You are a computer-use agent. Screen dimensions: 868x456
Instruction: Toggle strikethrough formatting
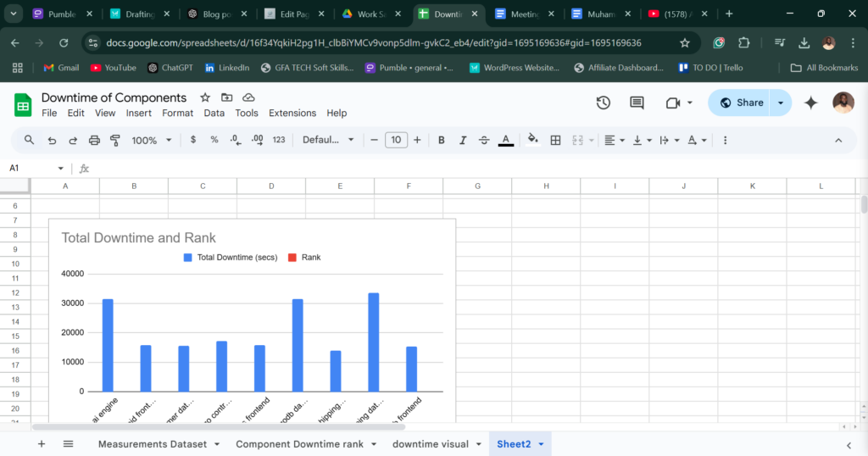[x=484, y=140]
